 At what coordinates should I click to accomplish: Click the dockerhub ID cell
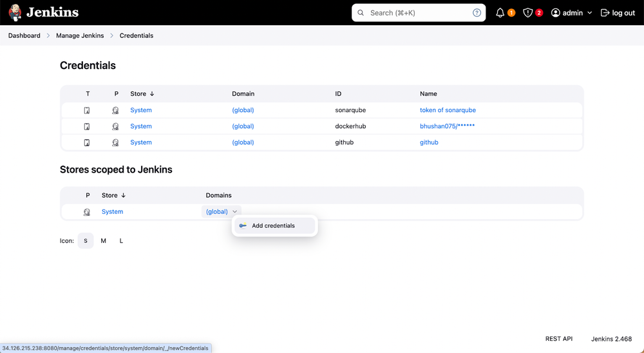pos(350,126)
